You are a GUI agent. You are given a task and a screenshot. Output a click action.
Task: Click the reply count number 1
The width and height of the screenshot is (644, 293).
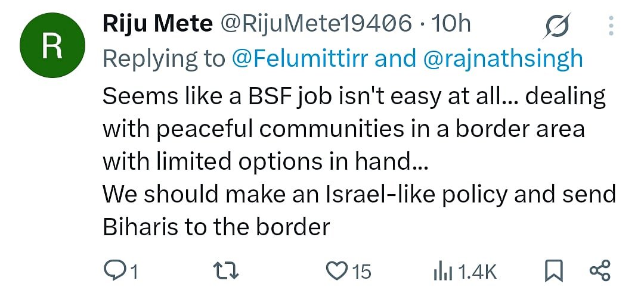[134, 273]
